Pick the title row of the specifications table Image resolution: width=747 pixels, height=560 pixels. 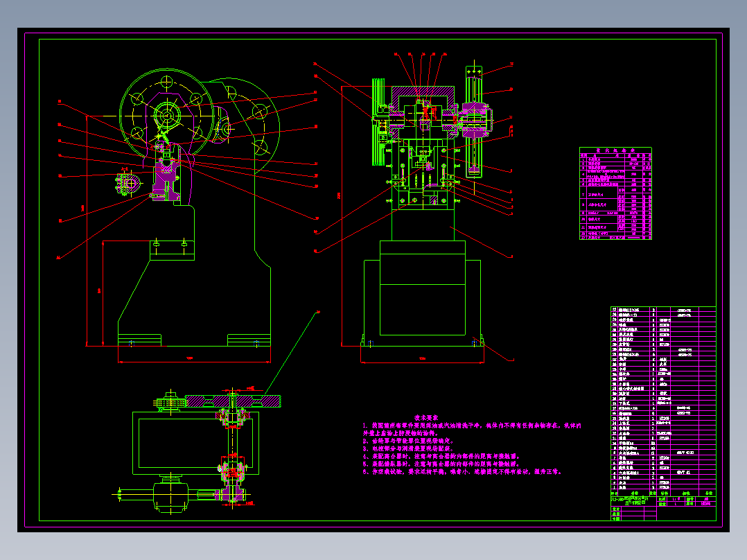click(x=615, y=150)
